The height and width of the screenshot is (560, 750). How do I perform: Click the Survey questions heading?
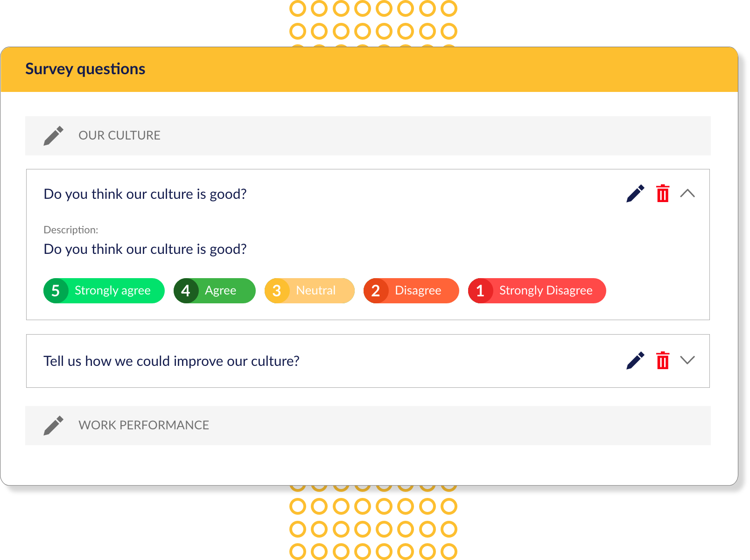click(85, 69)
